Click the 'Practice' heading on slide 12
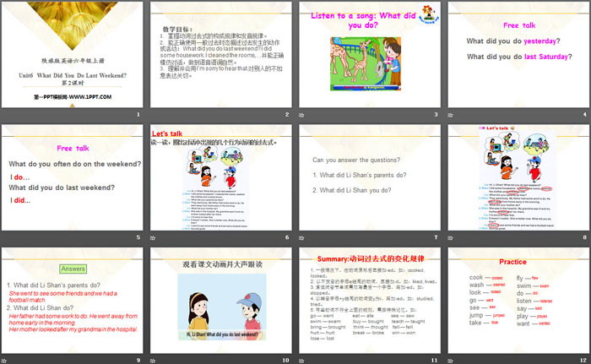Image resolution: width=591 pixels, height=364 pixels. [512, 262]
